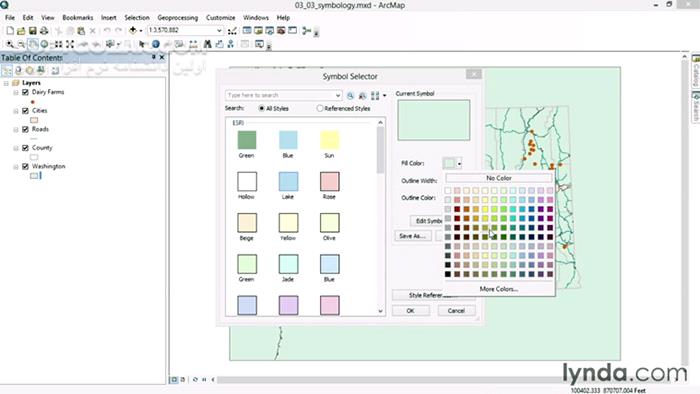This screenshot has width=700, height=394.
Task: Click the Save floppy disk icon
Action: (33, 31)
